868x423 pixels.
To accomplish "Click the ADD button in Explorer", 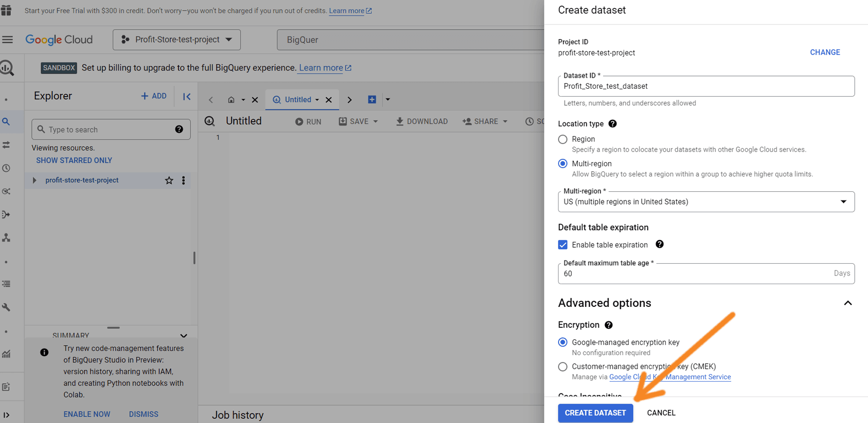I will [x=154, y=96].
